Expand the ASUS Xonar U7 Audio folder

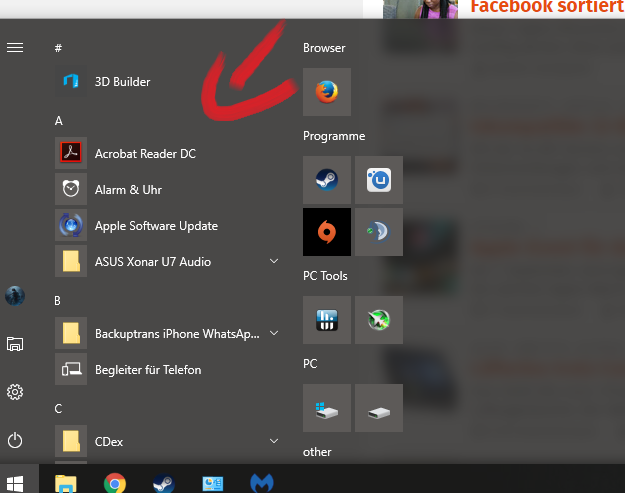(x=274, y=261)
